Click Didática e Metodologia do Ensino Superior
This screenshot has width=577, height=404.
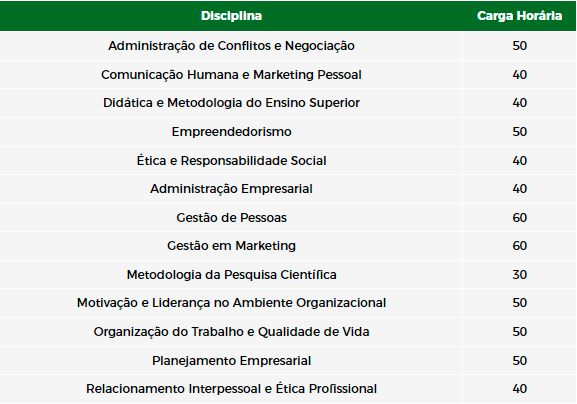point(231,103)
